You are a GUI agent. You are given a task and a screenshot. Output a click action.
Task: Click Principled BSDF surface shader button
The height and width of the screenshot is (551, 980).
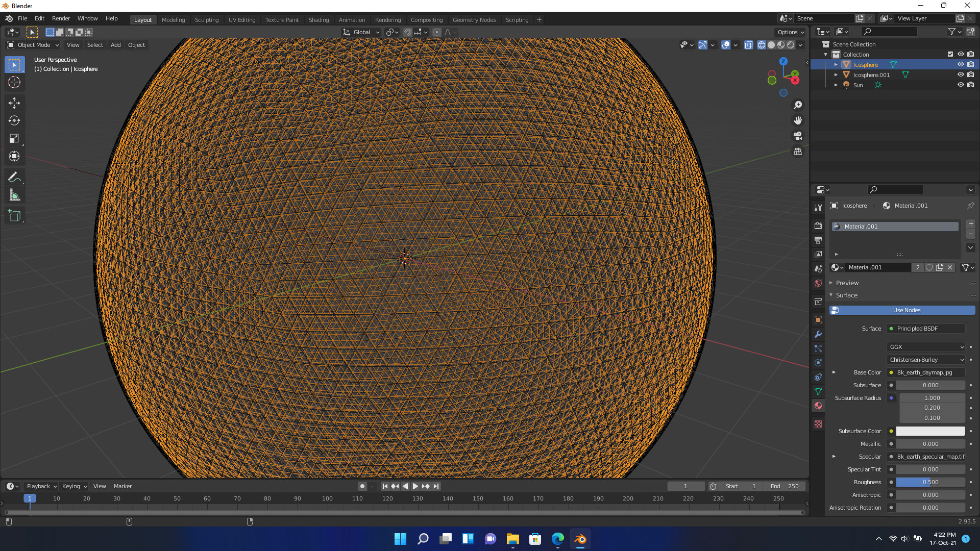click(926, 329)
